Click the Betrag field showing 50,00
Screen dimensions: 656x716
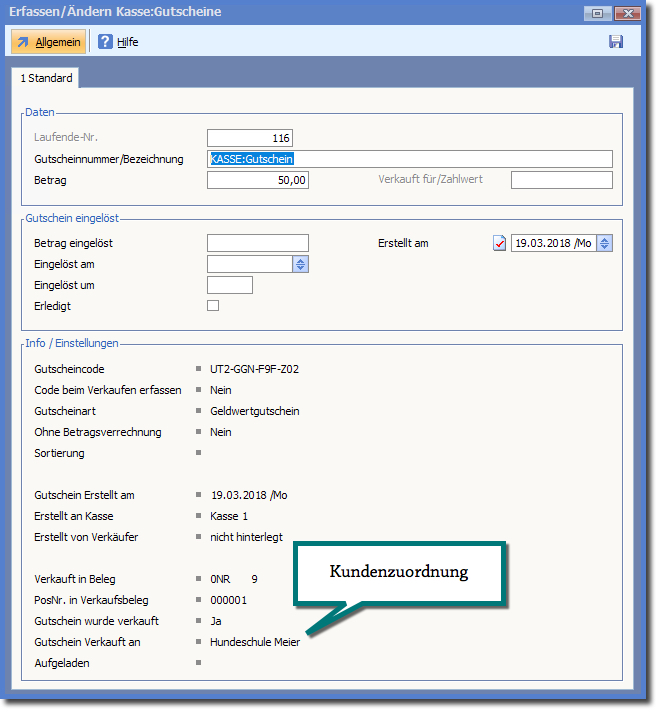point(258,180)
